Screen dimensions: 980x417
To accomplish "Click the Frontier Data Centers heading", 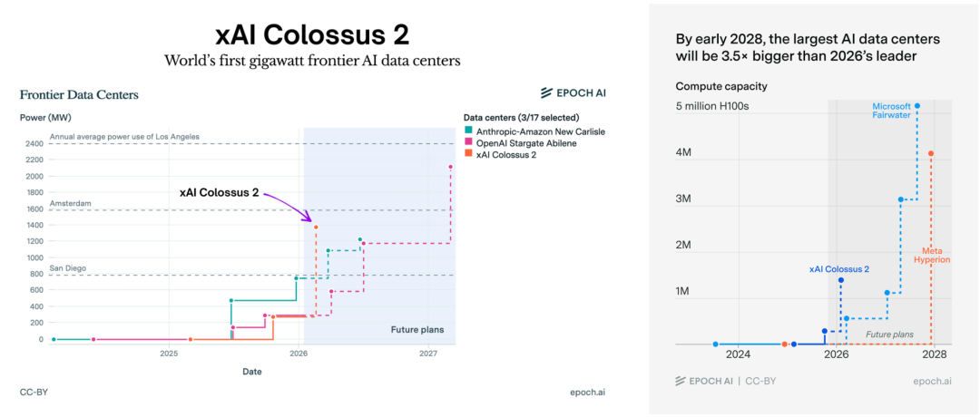I will pyautogui.click(x=79, y=94).
